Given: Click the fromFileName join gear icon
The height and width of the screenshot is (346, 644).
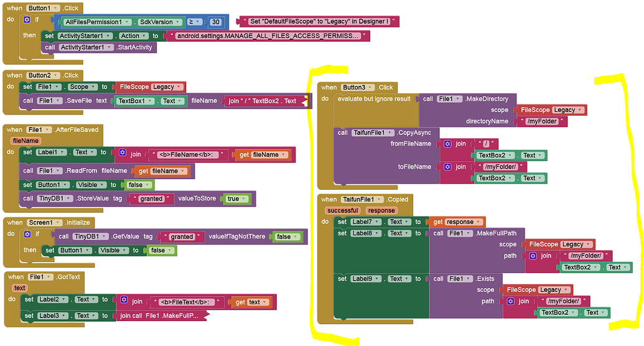Looking at the screenshot, I should pyautogui.click(x=447, y=144).
